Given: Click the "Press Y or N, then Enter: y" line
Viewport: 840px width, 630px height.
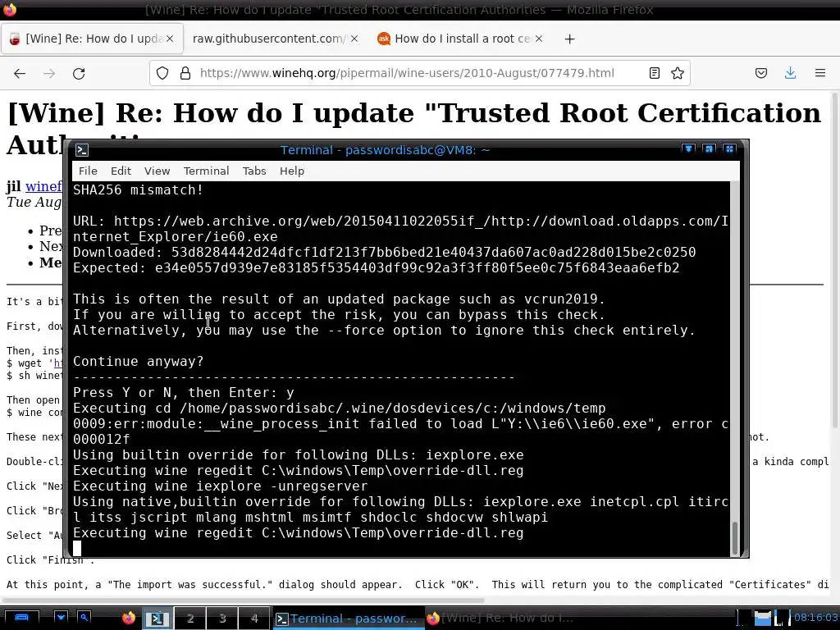Looking at the screenshot, I should tap(183, 393).
